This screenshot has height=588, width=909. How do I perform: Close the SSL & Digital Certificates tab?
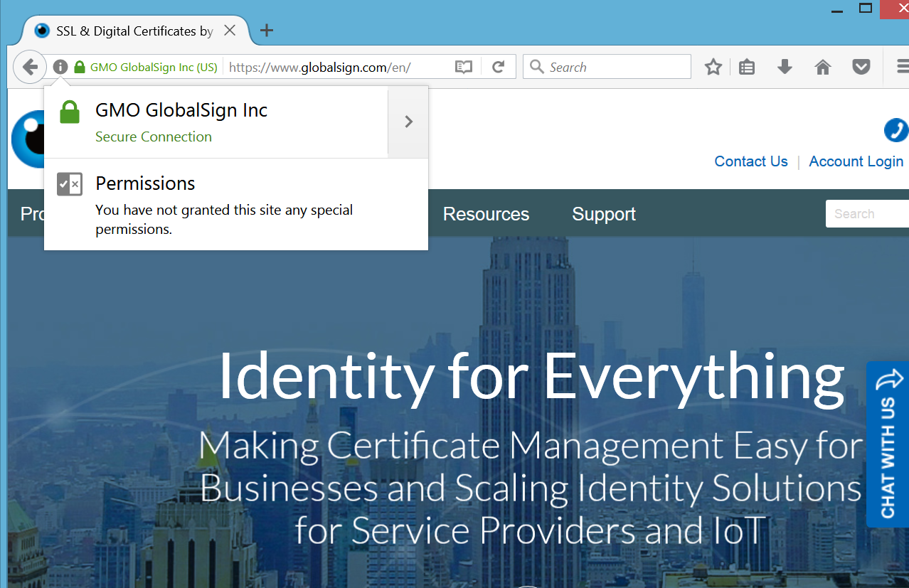[230, 31]
